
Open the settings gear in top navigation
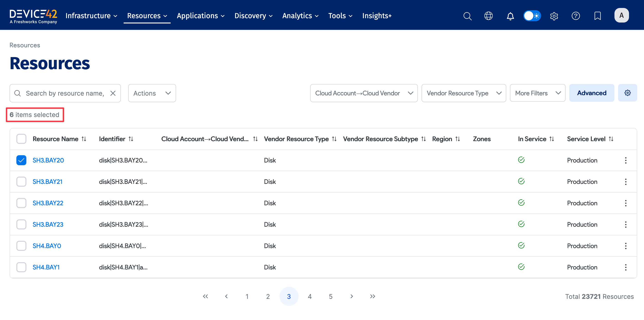pos(554,16)
